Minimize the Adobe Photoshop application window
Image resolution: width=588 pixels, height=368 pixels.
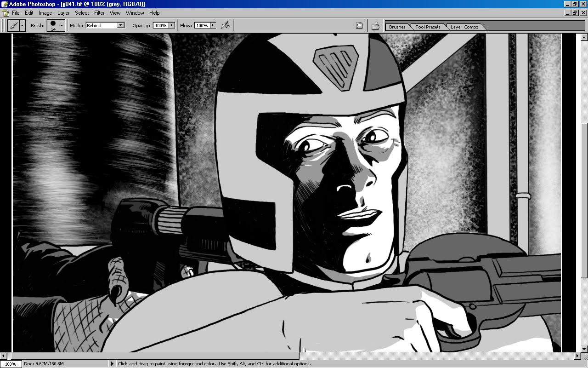pos(568,4)
